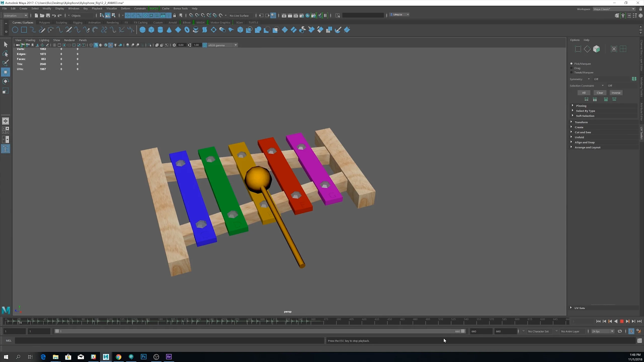This screenshot has width=644, height=362.
Task: Enable Tweak/Marquee selection mode
Action: 572,72
